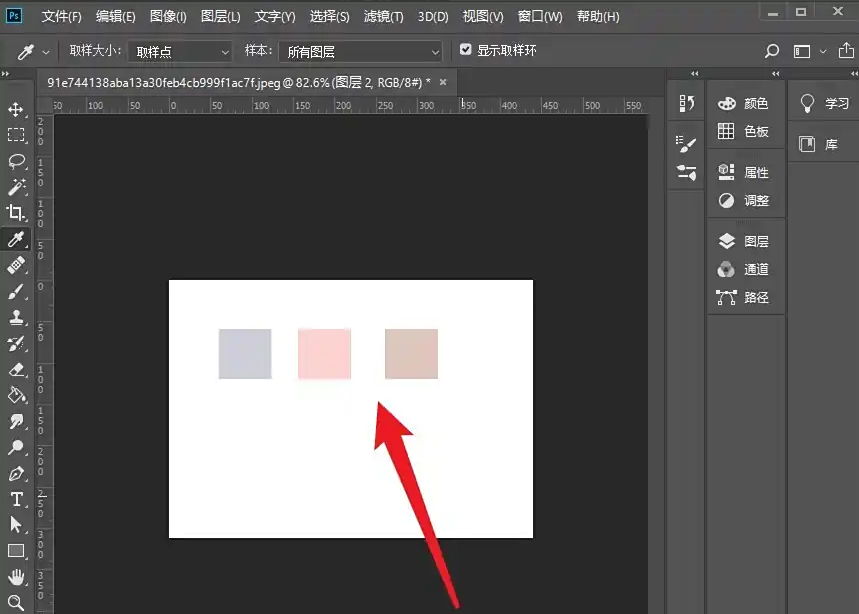Click the search icon in options bar
The height and width of the screenshot is (614, 859).
[771, 51]
